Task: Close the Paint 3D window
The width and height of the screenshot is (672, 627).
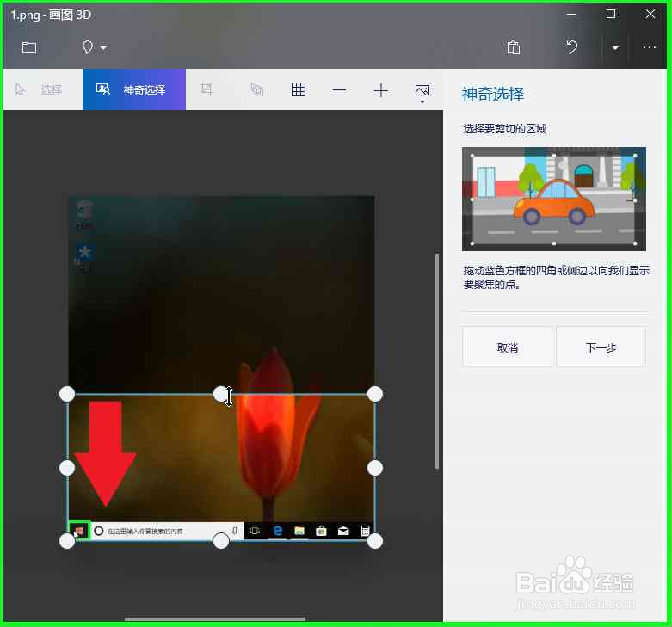Action: click(650, 14)
